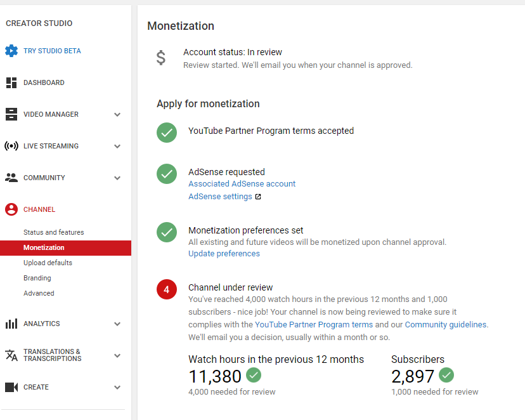Open the Create menu item
Viewport: 525px width, 420px height.
click(36, 387)
